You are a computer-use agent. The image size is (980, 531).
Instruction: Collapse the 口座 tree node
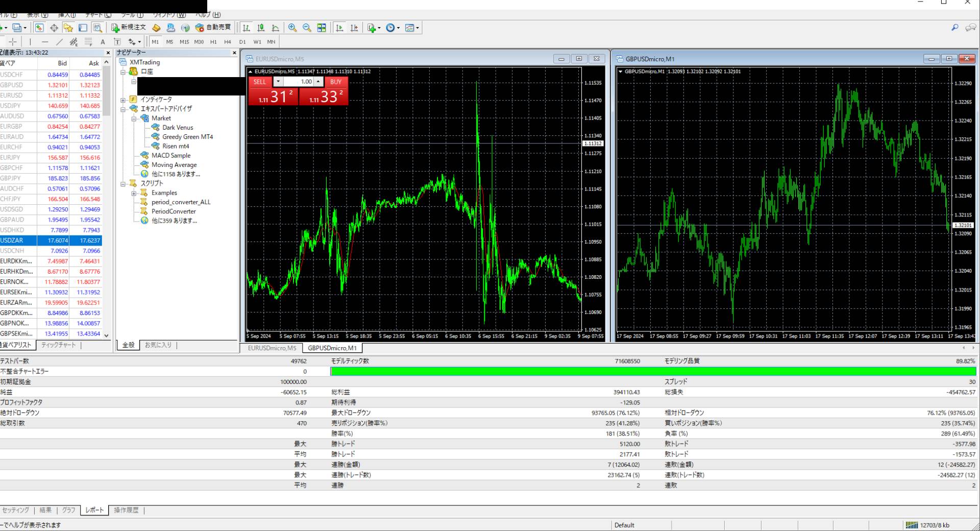click(123, 72)
